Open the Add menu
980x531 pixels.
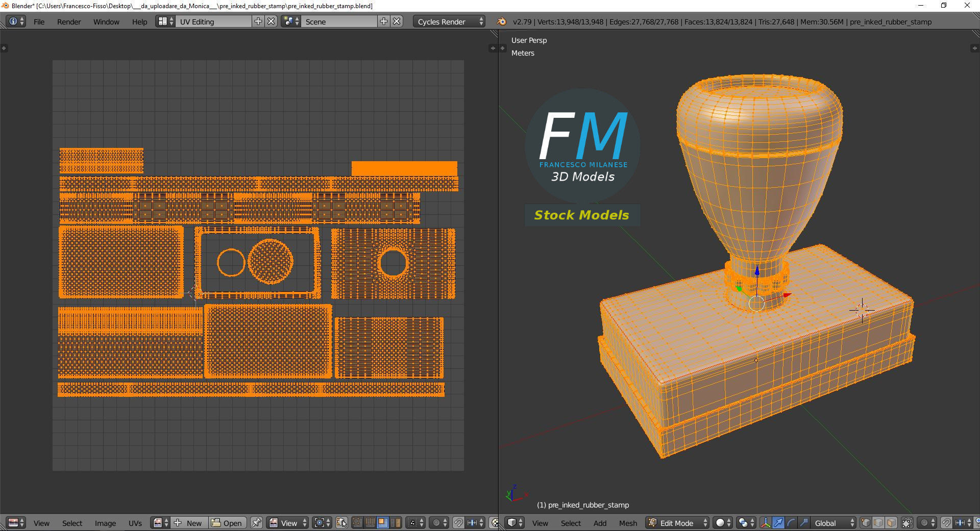click(x=600, y=523)
